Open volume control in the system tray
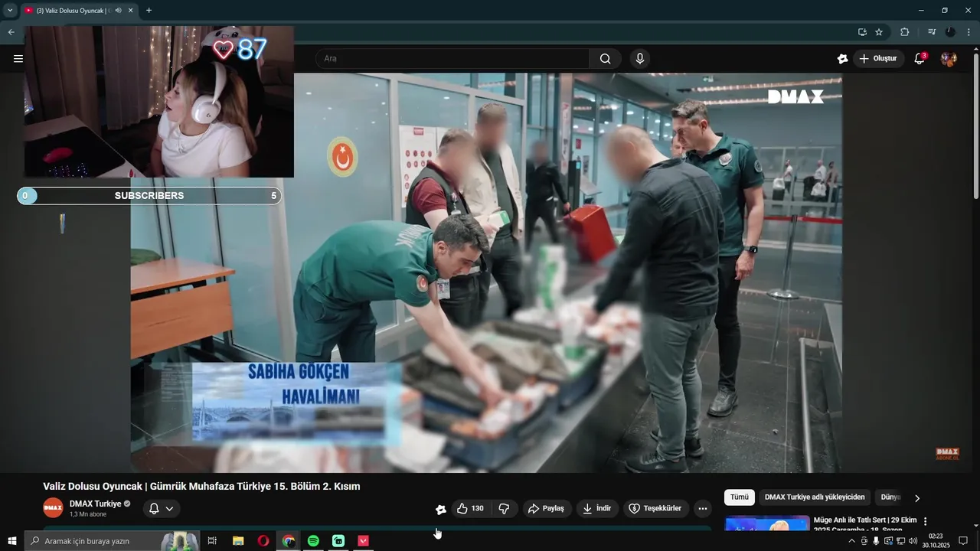Image resolution: width=980 pixels, height=551 pixels. 913,541
